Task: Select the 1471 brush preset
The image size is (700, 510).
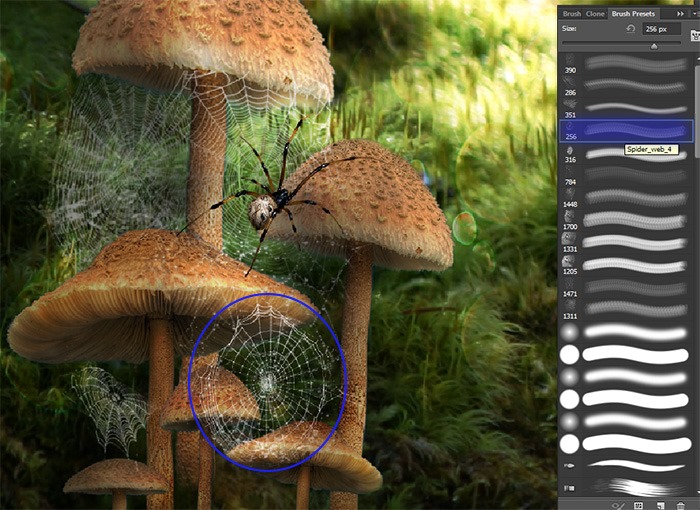Action: (626, 288)
